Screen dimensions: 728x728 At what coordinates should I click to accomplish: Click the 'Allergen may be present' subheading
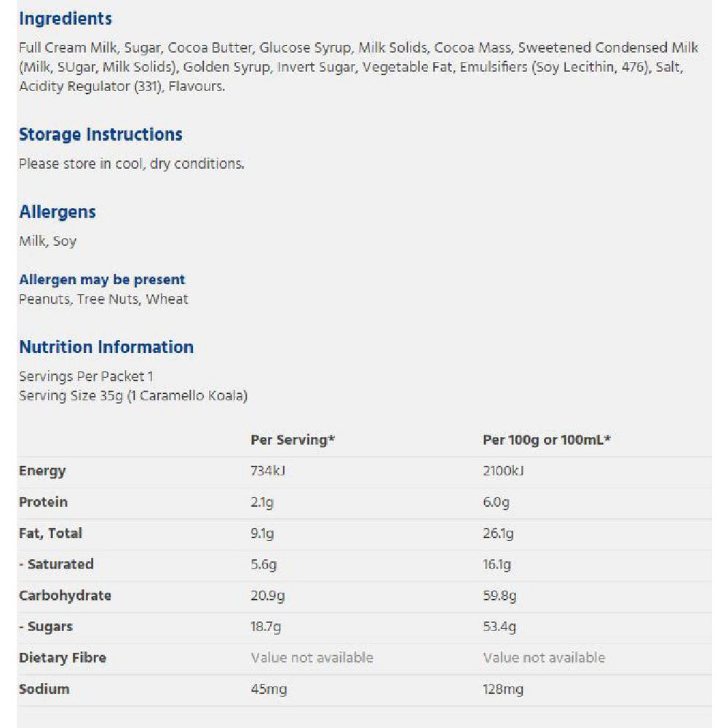102,280
